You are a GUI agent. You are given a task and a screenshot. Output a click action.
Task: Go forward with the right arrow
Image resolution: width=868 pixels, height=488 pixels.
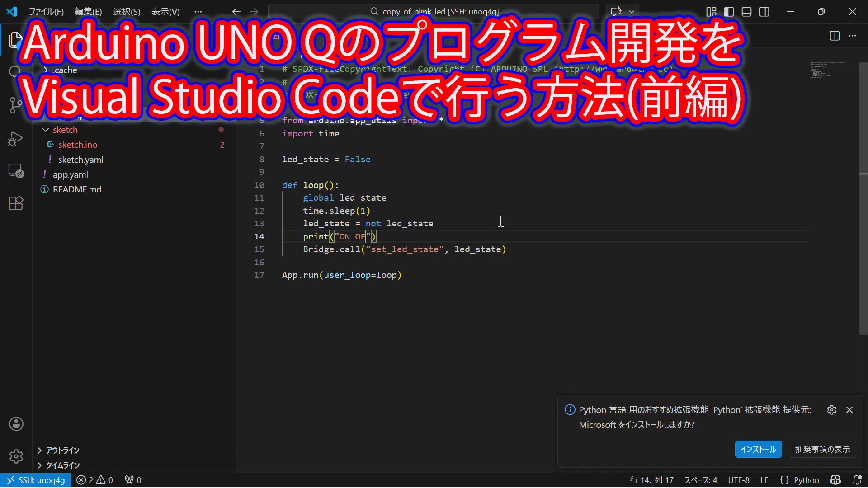(x=254, y=12)
